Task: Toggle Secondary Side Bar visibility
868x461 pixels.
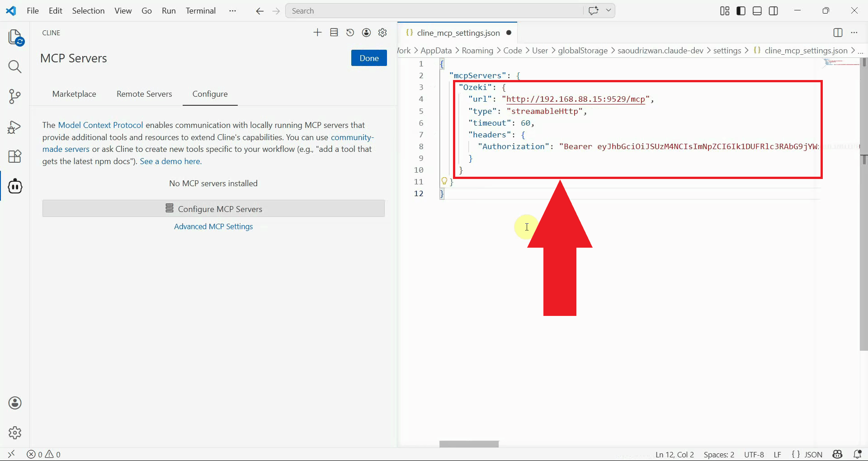Action: [774, 11]
